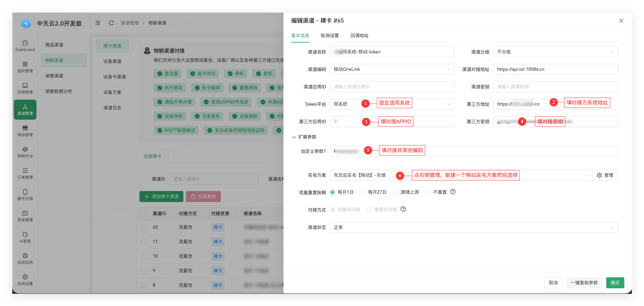This screenshot has height=306, width=644.
Task: Open Dashboard in the sidebar
Action: click(25, 46)
